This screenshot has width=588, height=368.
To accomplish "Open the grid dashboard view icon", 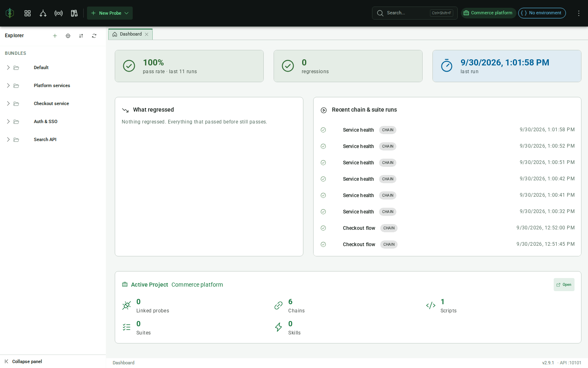I will [27, 13].
